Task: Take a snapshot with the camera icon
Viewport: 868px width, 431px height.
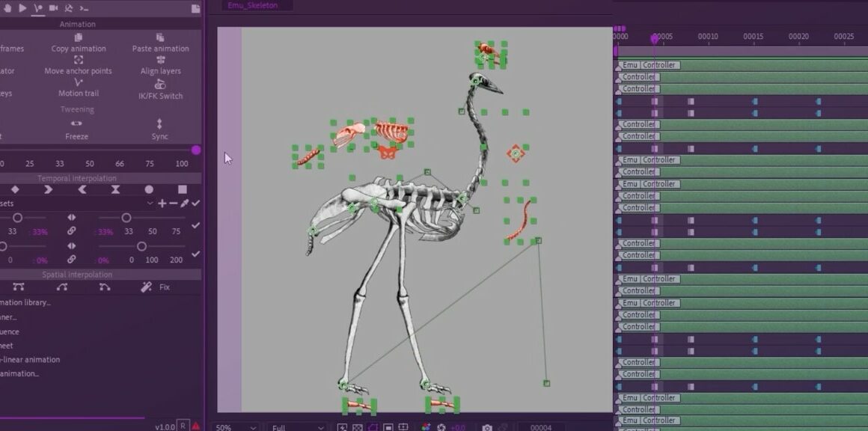Action: [x=487, y=427]
